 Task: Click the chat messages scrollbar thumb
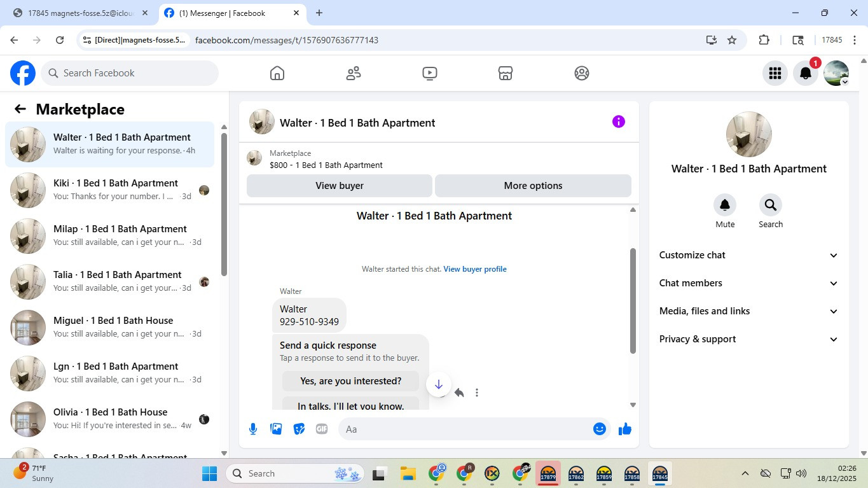(x=633, y=300)
